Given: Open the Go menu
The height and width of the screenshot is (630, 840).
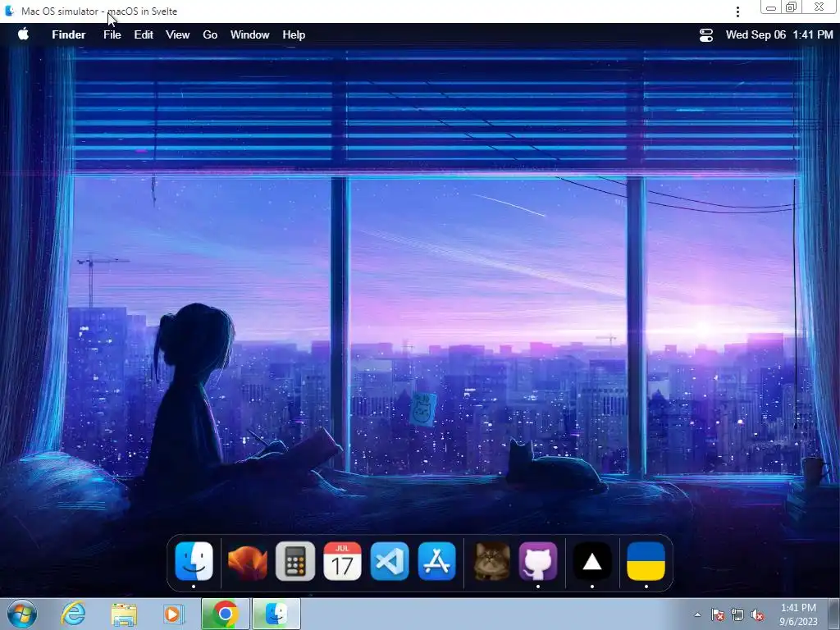Looking at the screenshot, I should click(x=210, y=34).
